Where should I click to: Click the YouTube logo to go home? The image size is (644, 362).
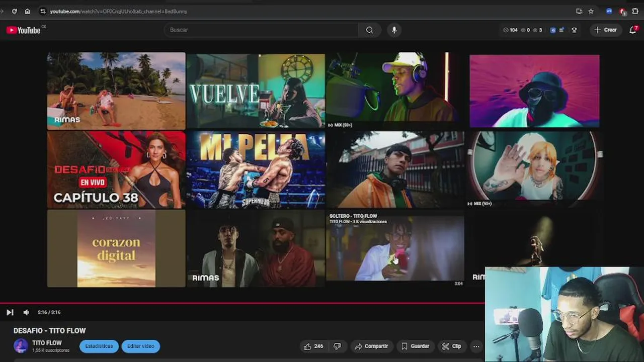pos(23,30)
